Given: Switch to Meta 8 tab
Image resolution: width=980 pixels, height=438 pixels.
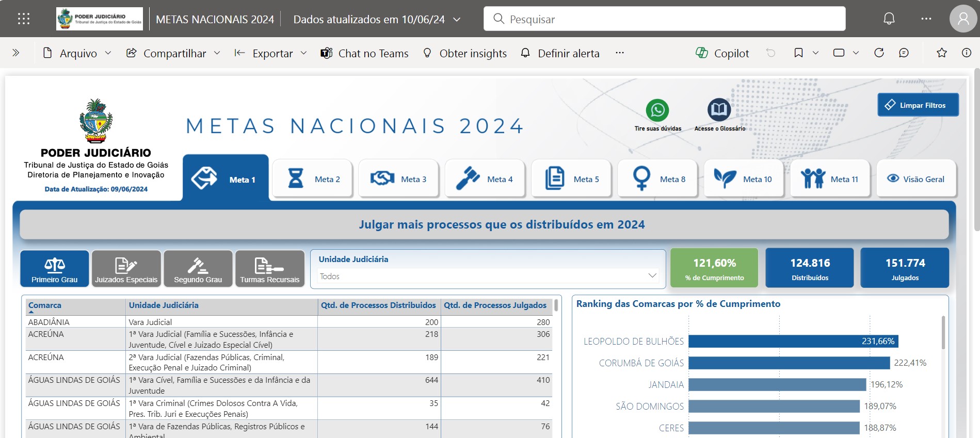Looking at the screenshot, I should coord(657,179).
